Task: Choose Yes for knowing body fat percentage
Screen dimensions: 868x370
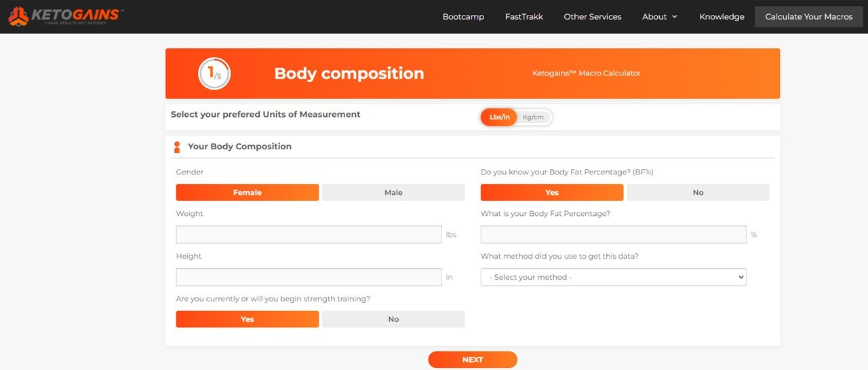Action: [x=552, y=193]
